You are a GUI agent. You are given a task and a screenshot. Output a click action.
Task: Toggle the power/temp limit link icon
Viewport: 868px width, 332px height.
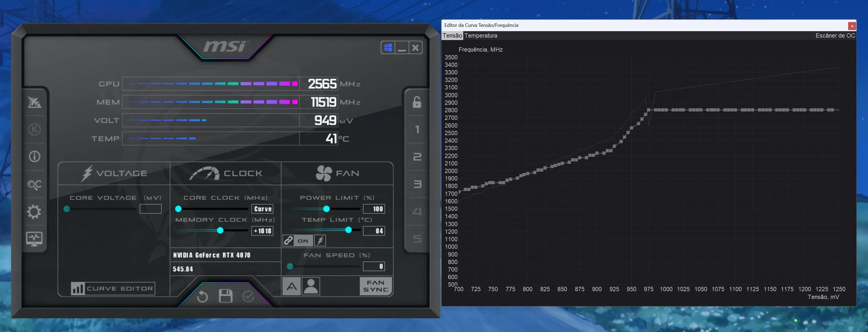tap(288, 241)
